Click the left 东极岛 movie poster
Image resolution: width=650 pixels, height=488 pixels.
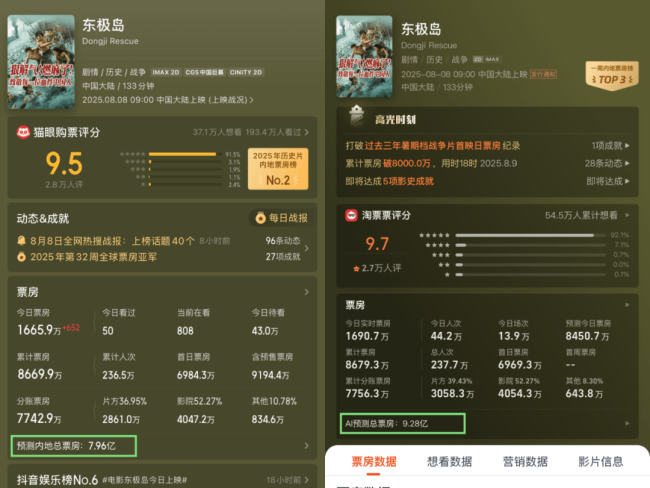pos(41,62)
